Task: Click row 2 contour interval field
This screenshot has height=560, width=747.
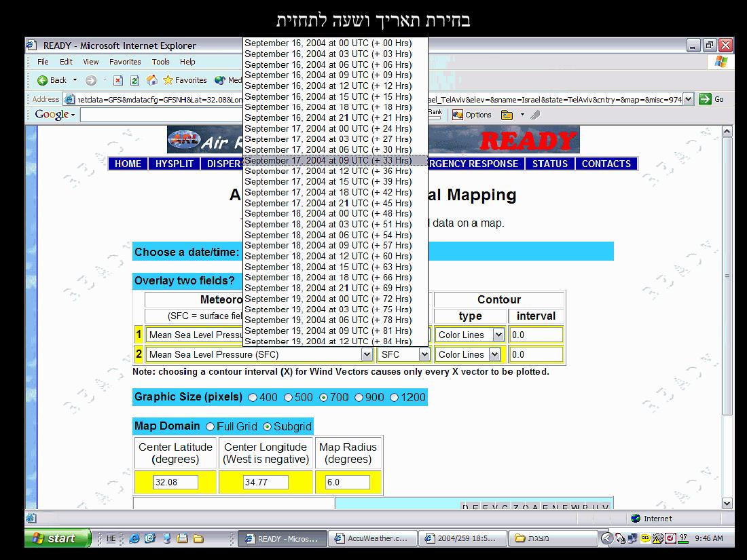Action: pyautogui.click(x=536, y=354)
